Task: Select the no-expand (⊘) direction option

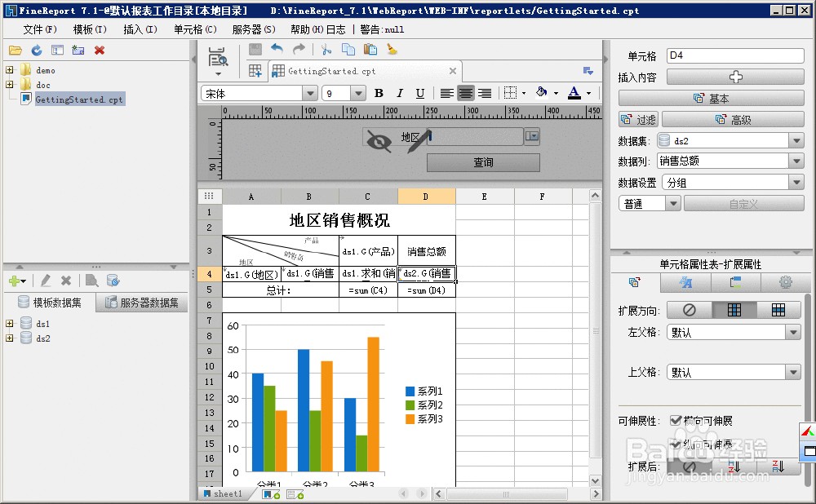Action: click(x=690, y=309)
